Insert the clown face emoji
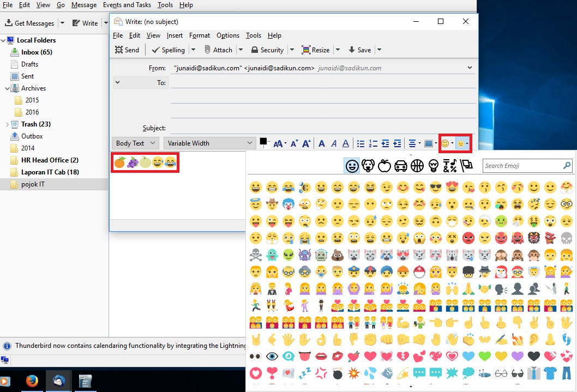Image resolution: width=577 pixels, height=392 pixels. [288, 204]
